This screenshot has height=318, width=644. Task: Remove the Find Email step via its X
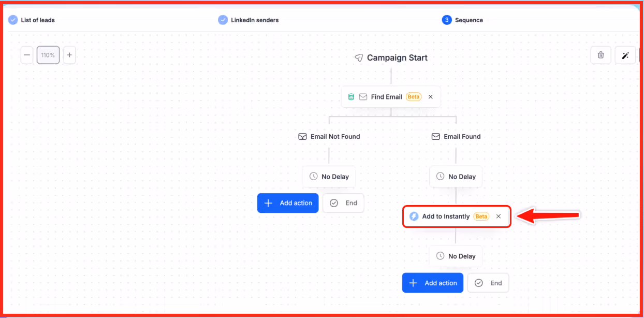(x=430, y=96)
